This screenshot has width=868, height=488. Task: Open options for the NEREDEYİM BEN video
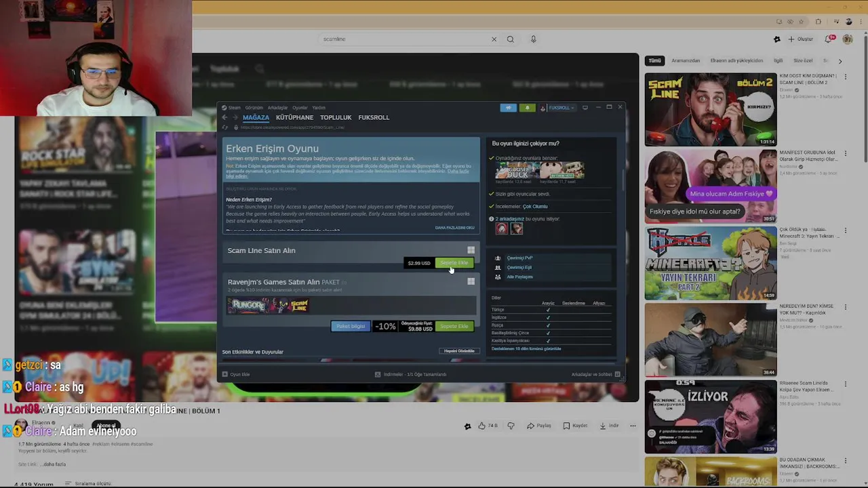pos(846,307)
